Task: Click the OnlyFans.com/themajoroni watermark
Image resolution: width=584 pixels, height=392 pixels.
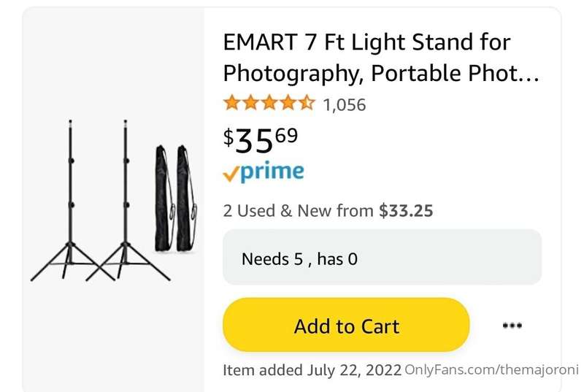Action: coord(491,369)
